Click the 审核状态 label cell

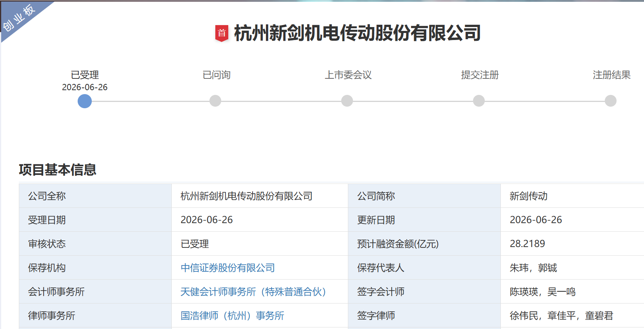click(95, 244)
